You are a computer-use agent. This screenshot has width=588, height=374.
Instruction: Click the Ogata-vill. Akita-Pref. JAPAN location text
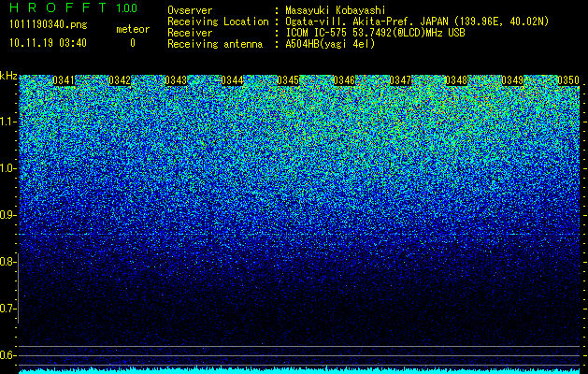tap(417, 22)
